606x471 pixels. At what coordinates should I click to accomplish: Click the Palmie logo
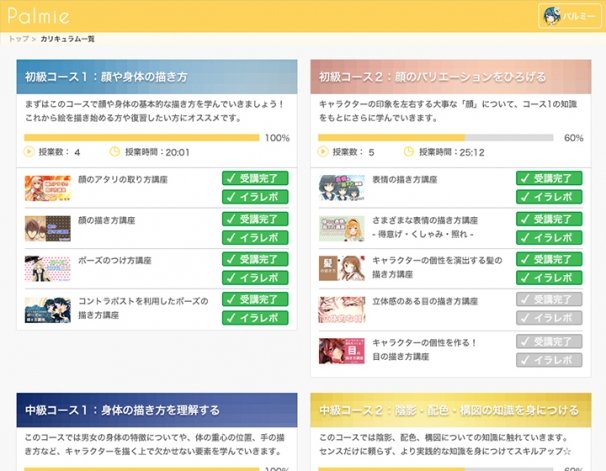tap(39, 16)
